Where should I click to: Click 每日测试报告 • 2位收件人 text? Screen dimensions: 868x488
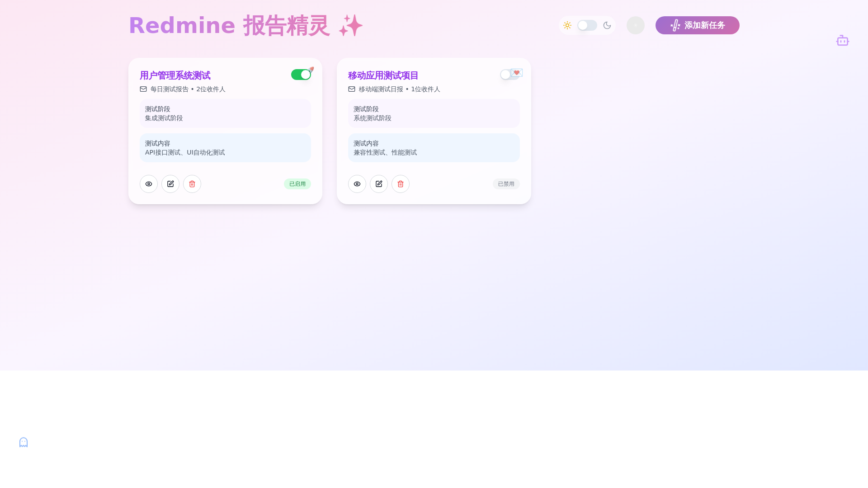188,89
